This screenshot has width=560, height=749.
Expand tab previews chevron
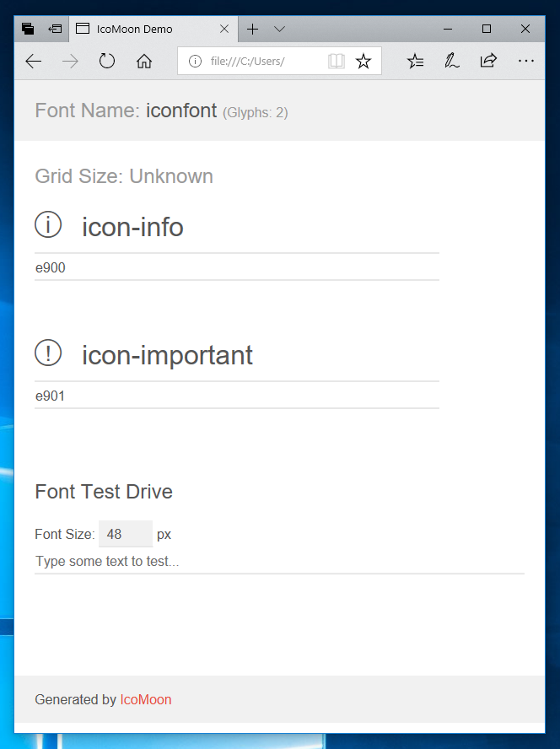coord(279,30)
